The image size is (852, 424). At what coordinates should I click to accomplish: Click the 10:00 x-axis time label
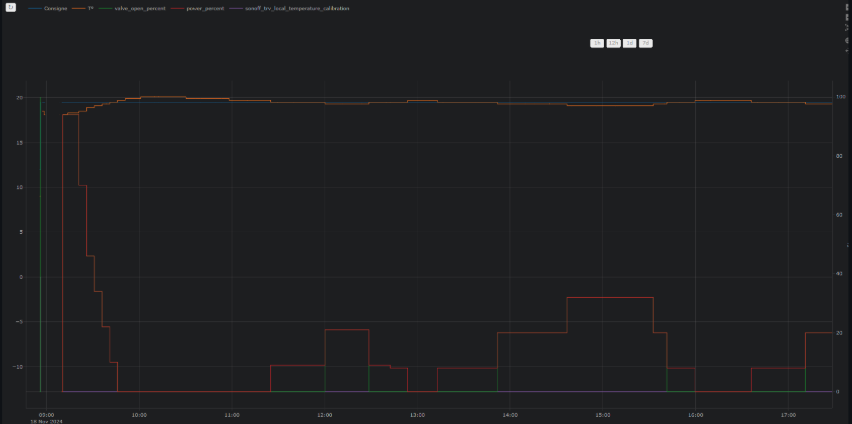click(139, 414)
